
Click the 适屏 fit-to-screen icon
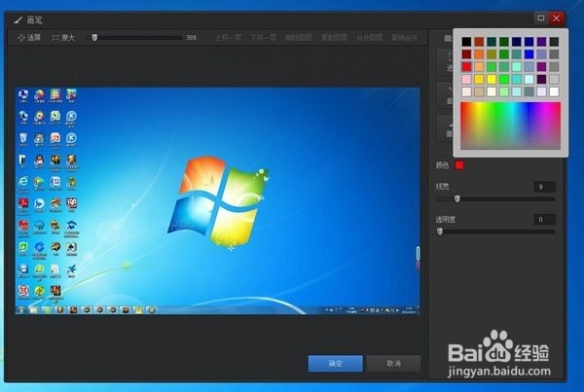pyautogui.click(x=20, y=38)
